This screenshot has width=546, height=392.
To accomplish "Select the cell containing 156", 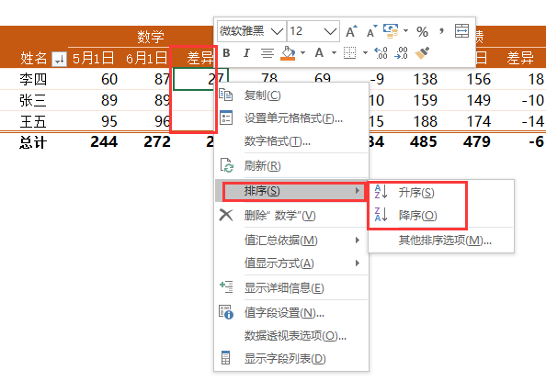I will point(479,79).
